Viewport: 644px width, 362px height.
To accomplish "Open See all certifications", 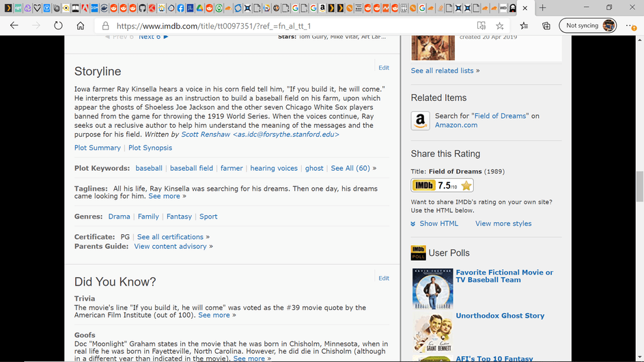I will pos(170,237).
